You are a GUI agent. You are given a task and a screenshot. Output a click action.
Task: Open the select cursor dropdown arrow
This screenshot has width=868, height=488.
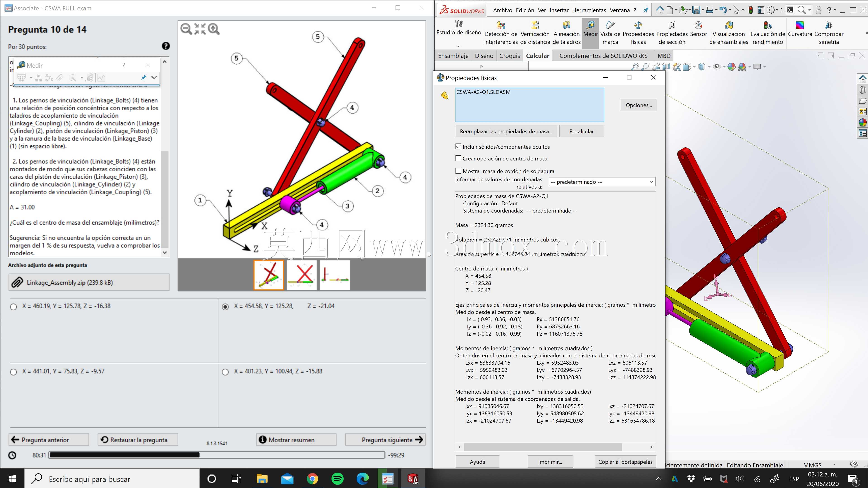coord(743,10)
